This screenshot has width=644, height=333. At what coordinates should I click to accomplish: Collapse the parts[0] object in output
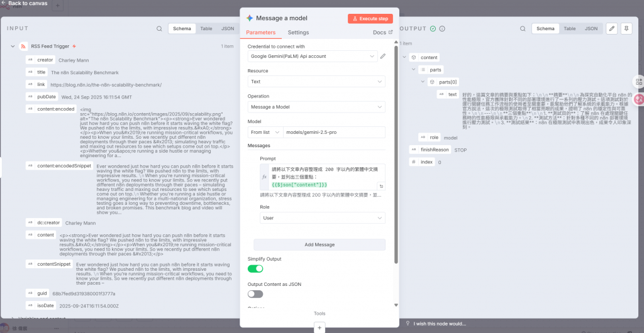click(423, 82)
